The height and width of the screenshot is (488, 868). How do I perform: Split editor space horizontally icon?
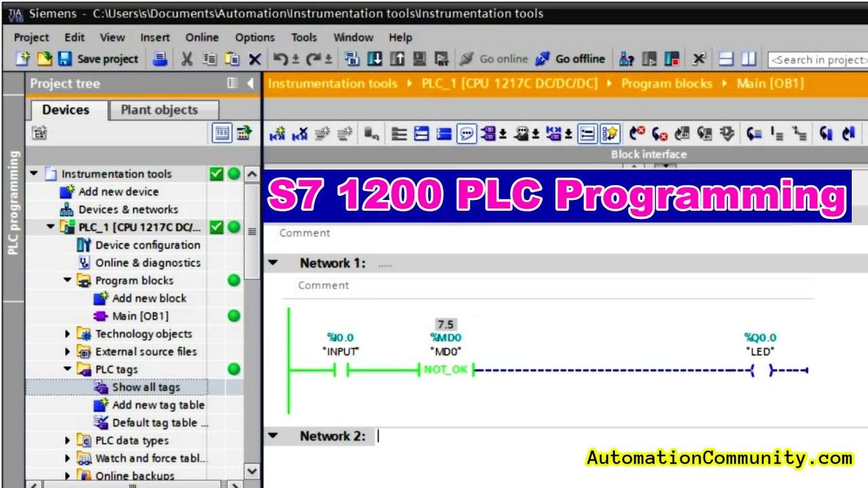pos(726,59)
